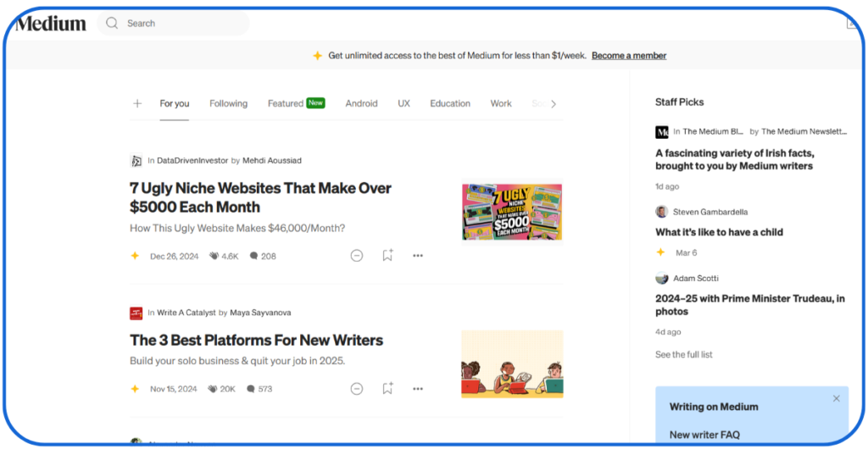Viewport: 868px width, 454px height.
Task: Click the 7 Ugly Niche Websites thumbnail
Action: tap(512, 212)
